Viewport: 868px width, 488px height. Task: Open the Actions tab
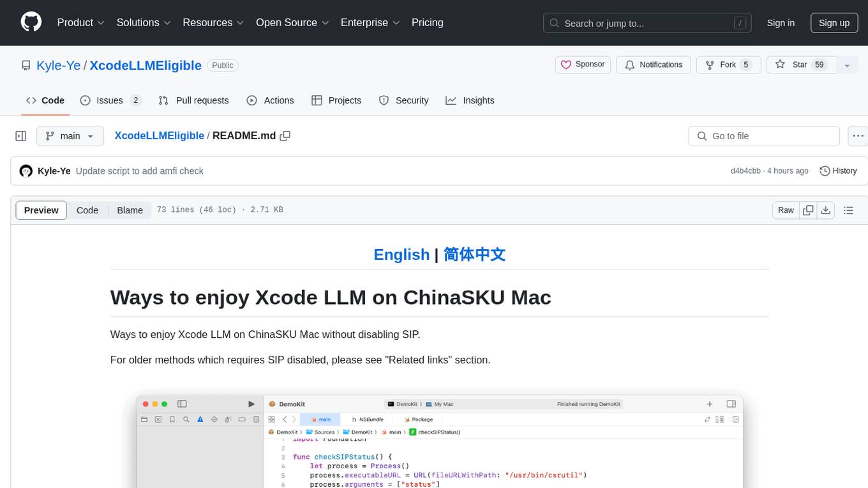click(x=270, y=100)
